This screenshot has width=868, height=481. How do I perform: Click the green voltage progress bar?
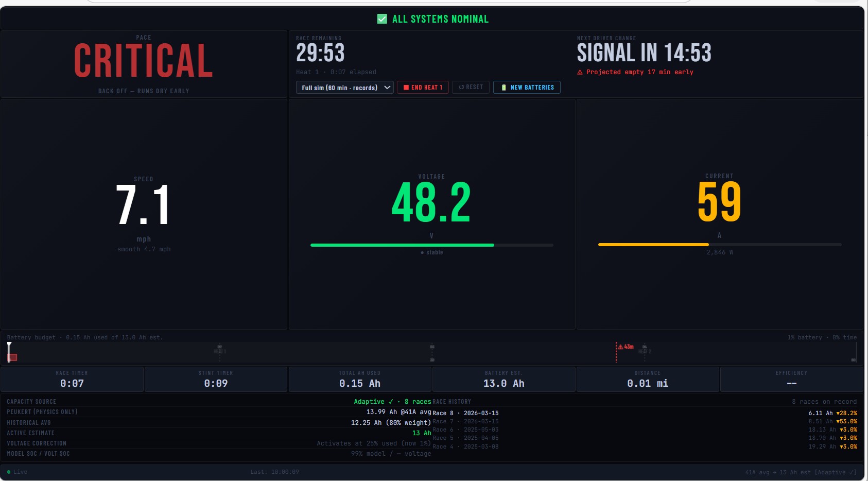[402, 245]
